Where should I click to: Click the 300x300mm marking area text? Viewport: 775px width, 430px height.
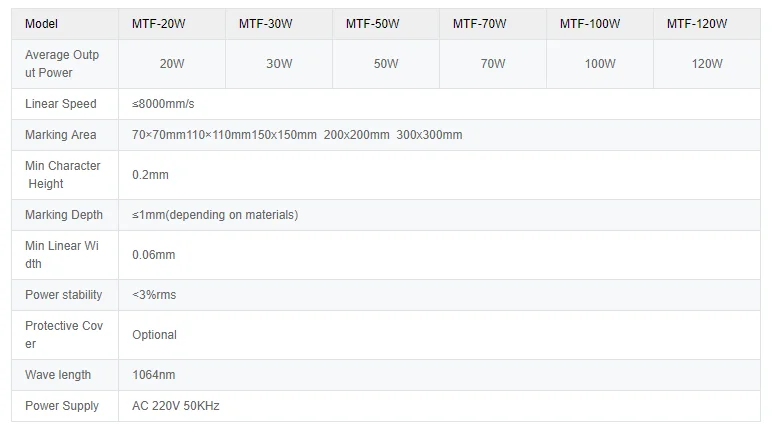coord(429,135)
